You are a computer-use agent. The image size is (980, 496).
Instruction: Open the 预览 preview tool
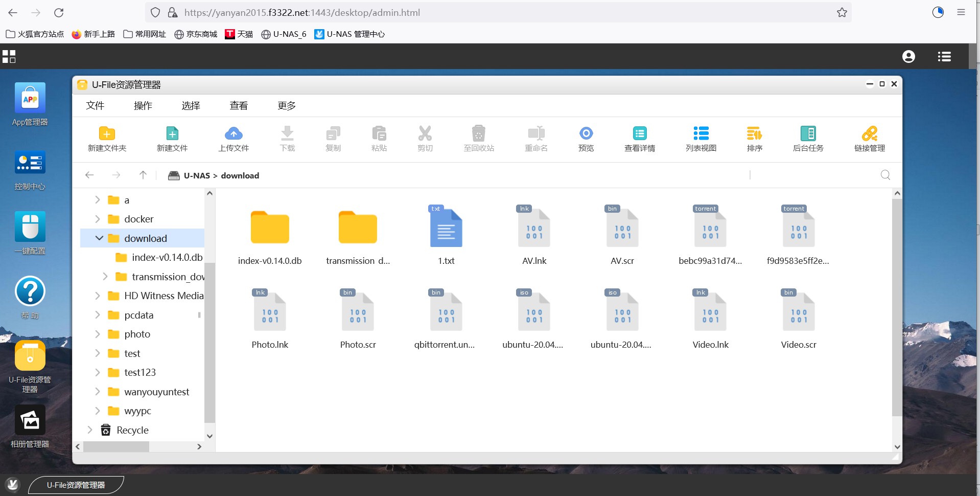pos(586,134)
